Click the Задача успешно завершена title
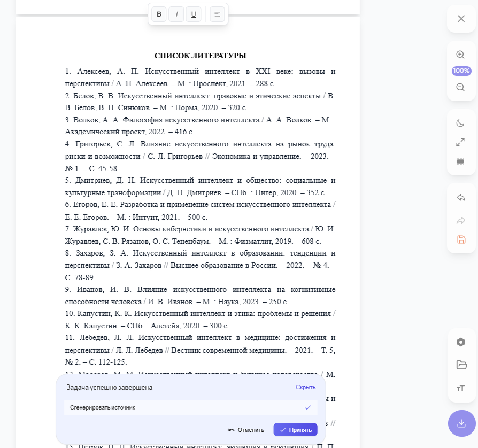This screenshot has height=448, width=478. click(x=109, y=388)
